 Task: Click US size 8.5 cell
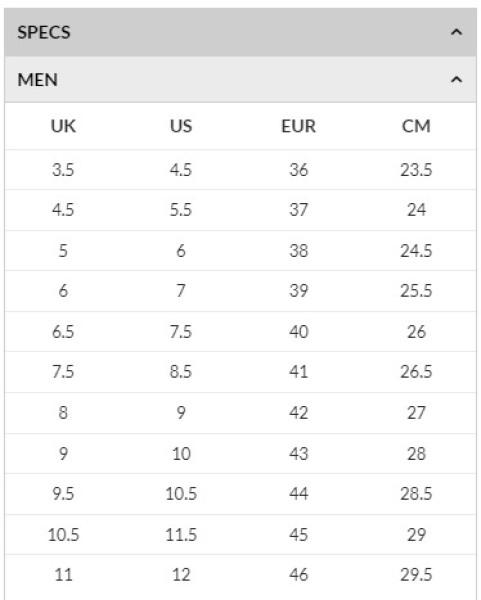(x=181, y=372)
